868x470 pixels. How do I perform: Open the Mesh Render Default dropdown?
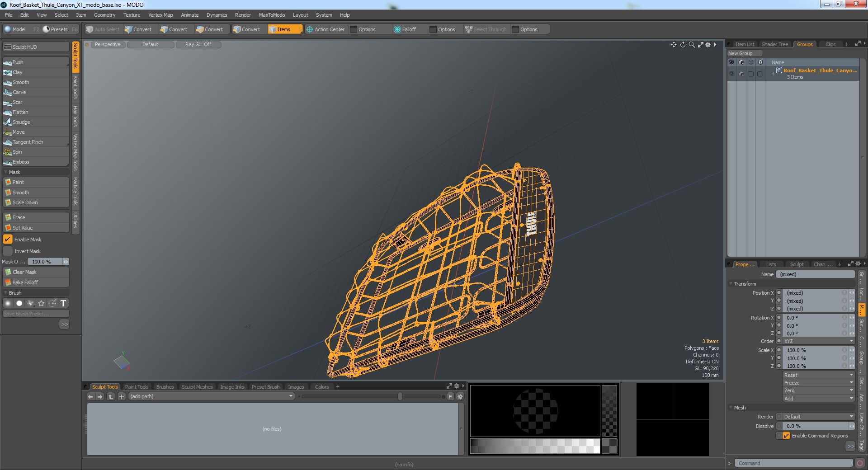click(818, 417)
